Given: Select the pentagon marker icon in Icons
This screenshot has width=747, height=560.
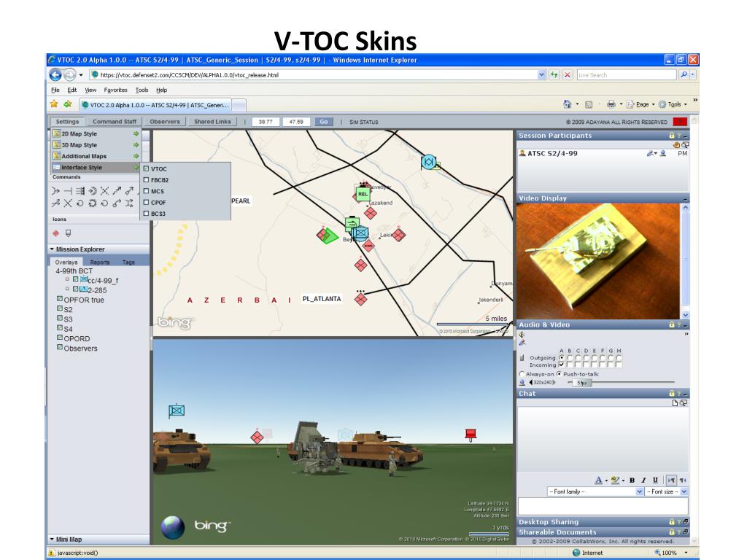Looking at the screenshot, I should (x=68, y=233).
